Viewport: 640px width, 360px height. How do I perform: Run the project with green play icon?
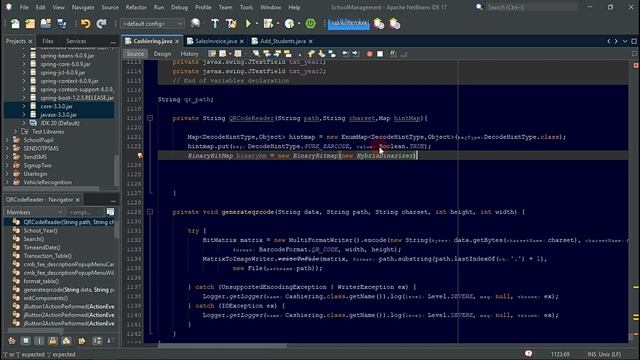pos(248,24)
